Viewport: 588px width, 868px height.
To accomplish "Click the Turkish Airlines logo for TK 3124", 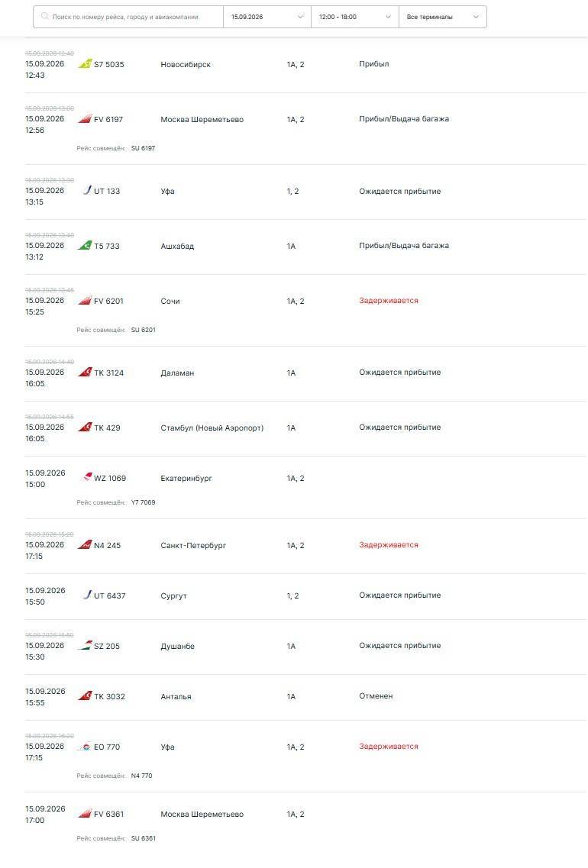I will [x=85, y=372].
